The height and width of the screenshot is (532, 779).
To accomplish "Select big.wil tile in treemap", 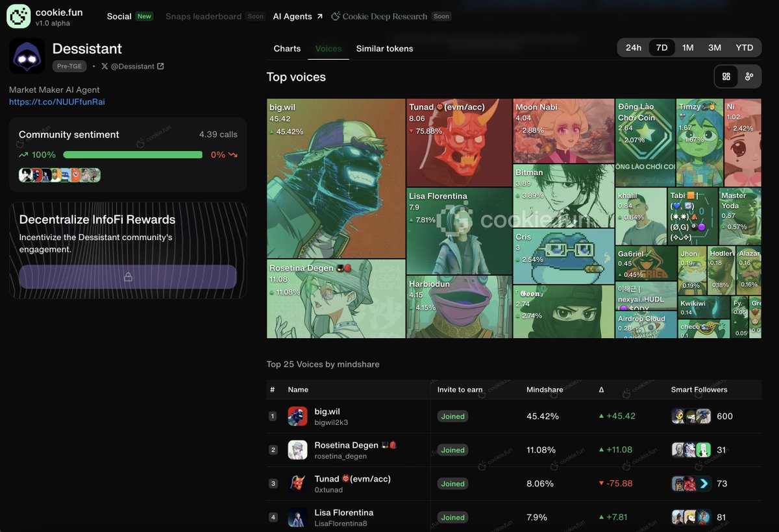I will (x=336, y=178).
